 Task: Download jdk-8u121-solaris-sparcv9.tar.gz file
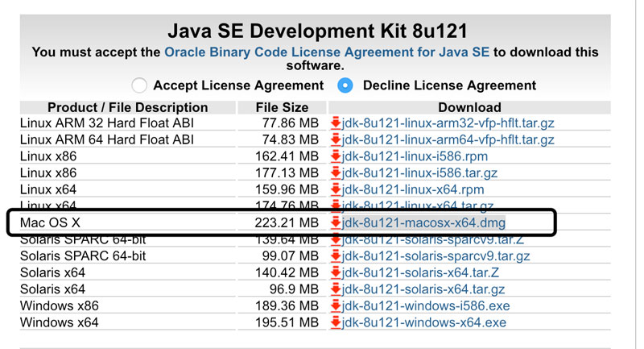tap(436, 256)
